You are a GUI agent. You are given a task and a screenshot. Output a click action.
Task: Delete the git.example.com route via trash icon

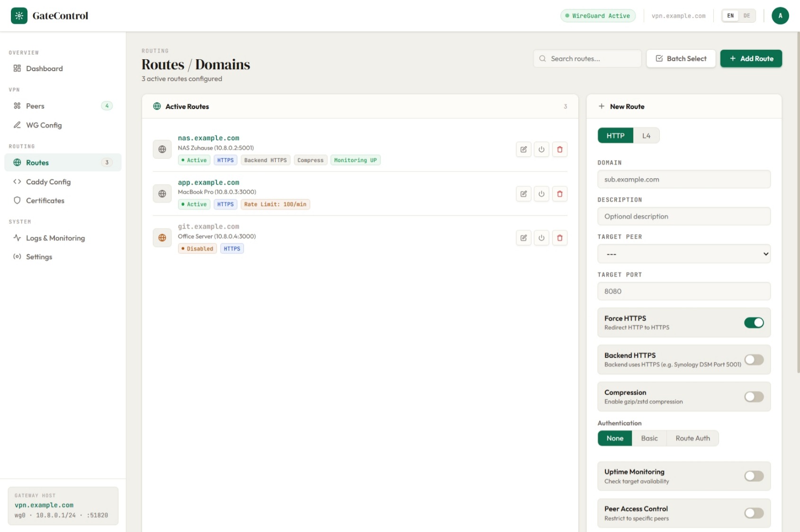point(559,238)
